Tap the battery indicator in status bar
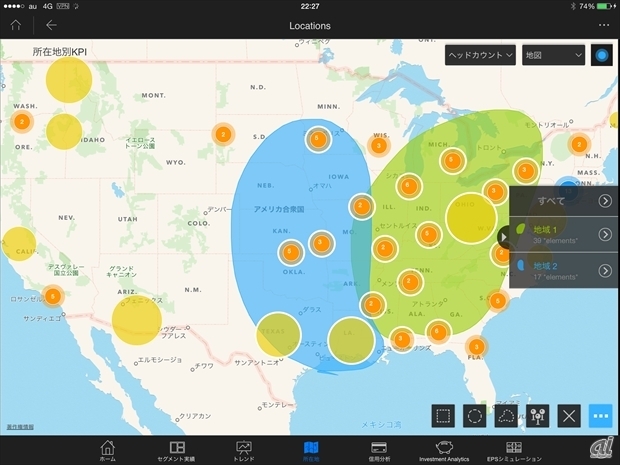 pos(605,6)
